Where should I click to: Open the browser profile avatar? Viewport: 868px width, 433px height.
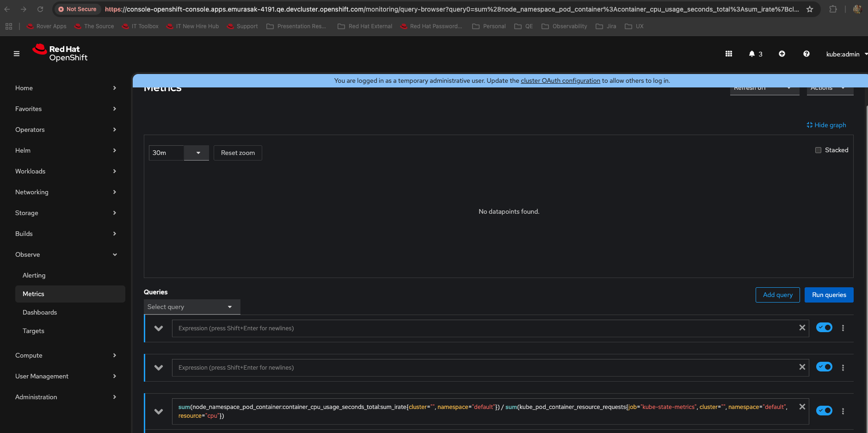point(857,9)
